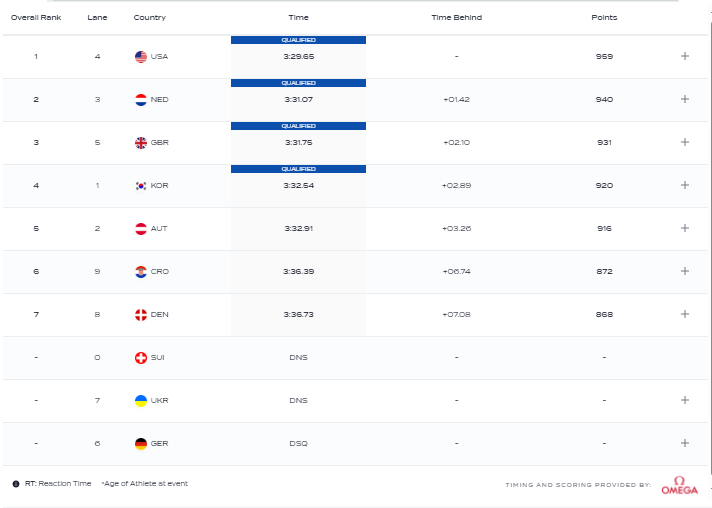712x508 pixels.
Task: Click the Omega logo
Action: 679,485
